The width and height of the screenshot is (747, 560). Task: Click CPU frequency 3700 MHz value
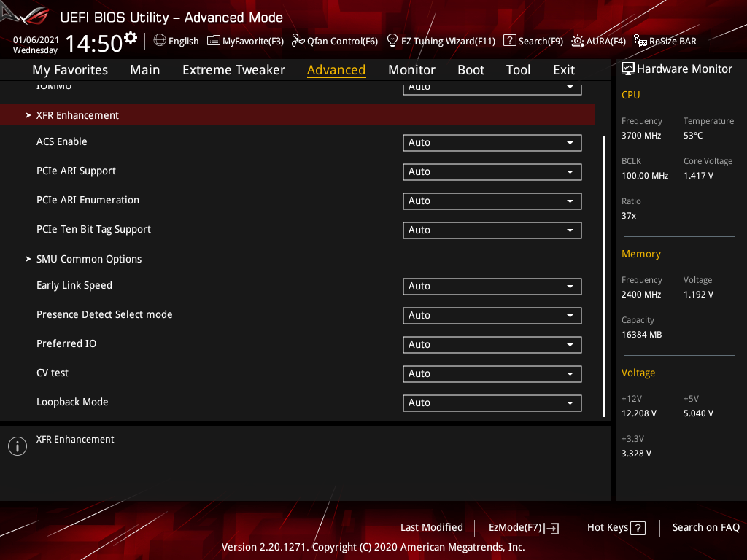(641, 136)
